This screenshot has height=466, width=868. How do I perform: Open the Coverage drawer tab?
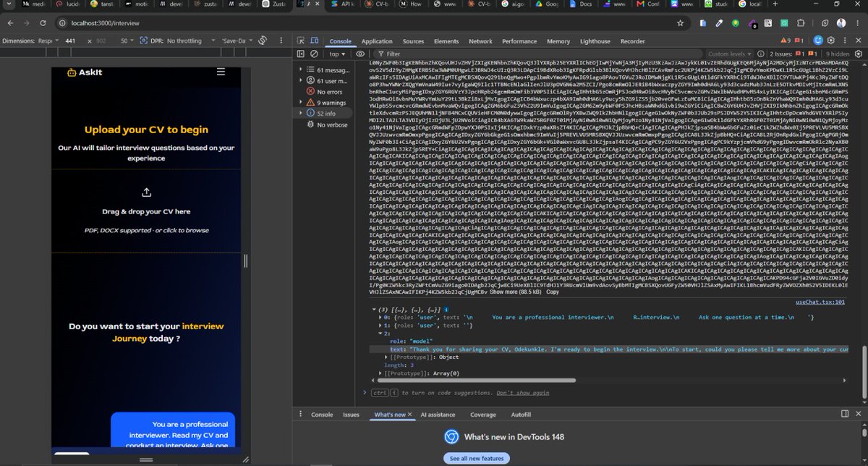tap(483, 415)
